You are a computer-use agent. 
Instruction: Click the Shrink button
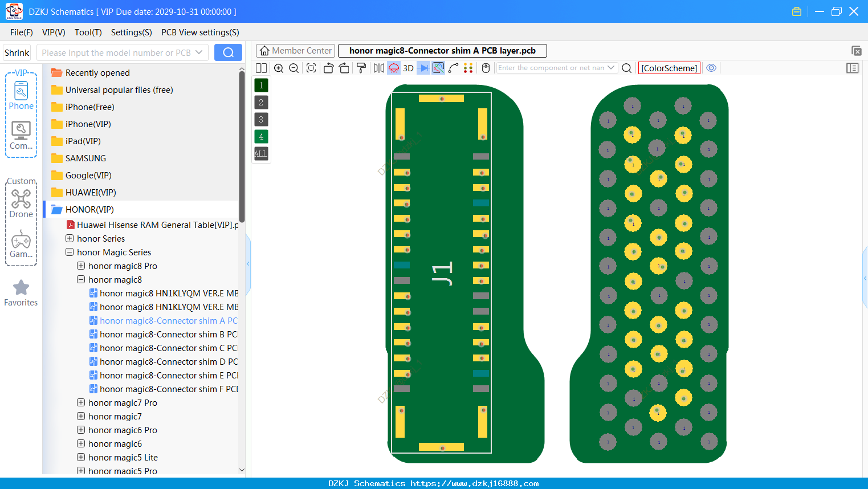click(x=17, y=52)
